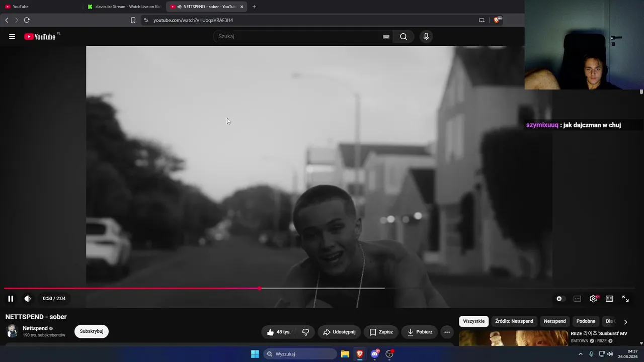Click the red progress scrubber handle
Viewport: 644px width, 362px height.
point(260,288)
